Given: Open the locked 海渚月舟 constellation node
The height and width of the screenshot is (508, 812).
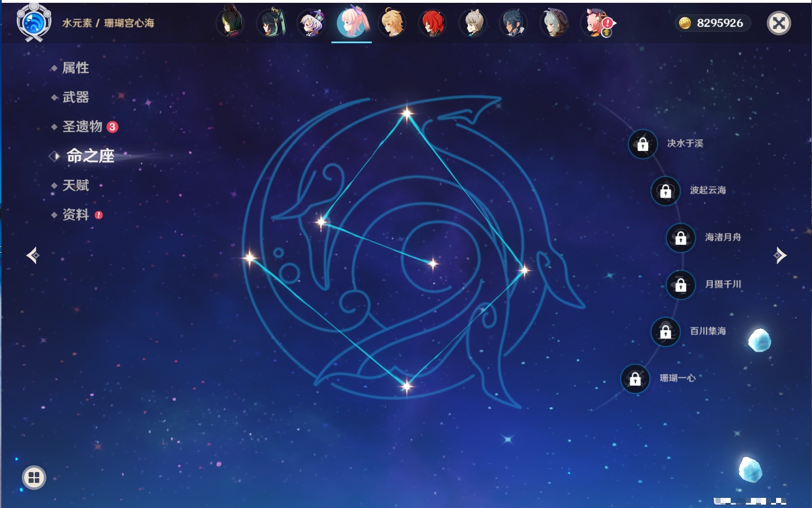Looking at the screenshot, I should click(x=681, y=238).
